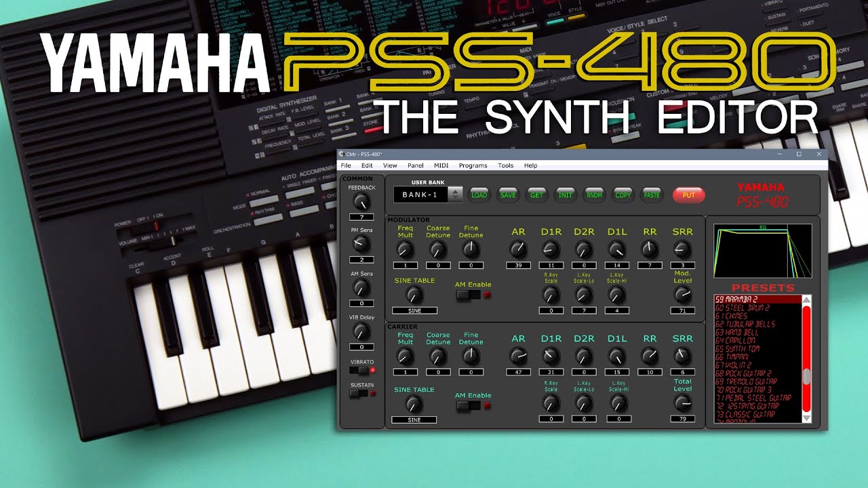Click the PASTE button
The width and height of the screenshot is (868, 488).
652,195
